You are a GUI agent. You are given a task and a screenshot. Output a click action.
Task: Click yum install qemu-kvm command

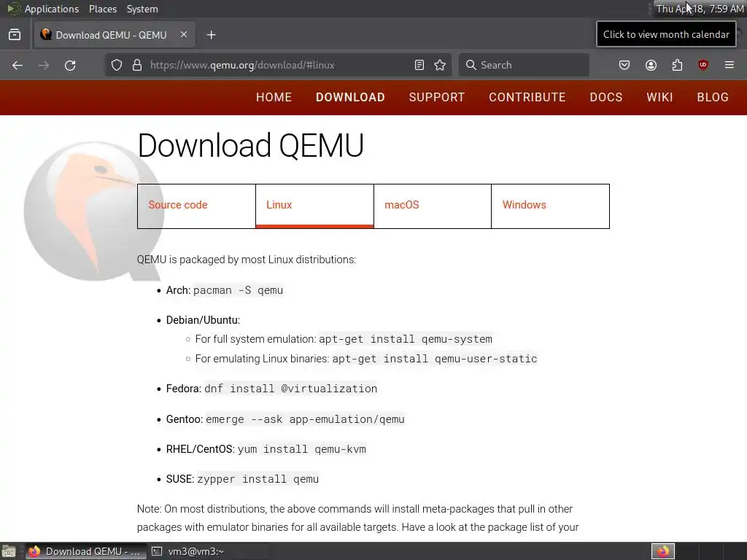click(x=302, y=449)
